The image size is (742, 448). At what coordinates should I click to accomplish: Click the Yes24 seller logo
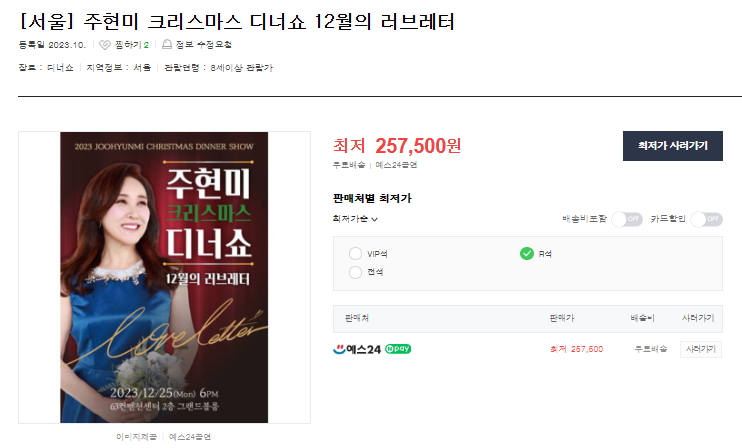click(357, 350)
